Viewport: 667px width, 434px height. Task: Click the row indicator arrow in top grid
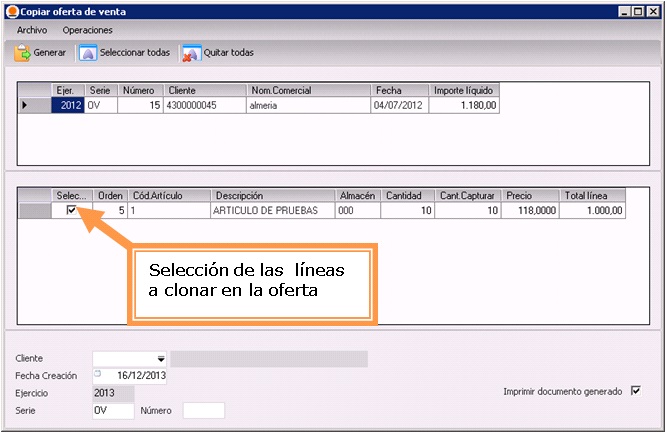coord(27,104)
